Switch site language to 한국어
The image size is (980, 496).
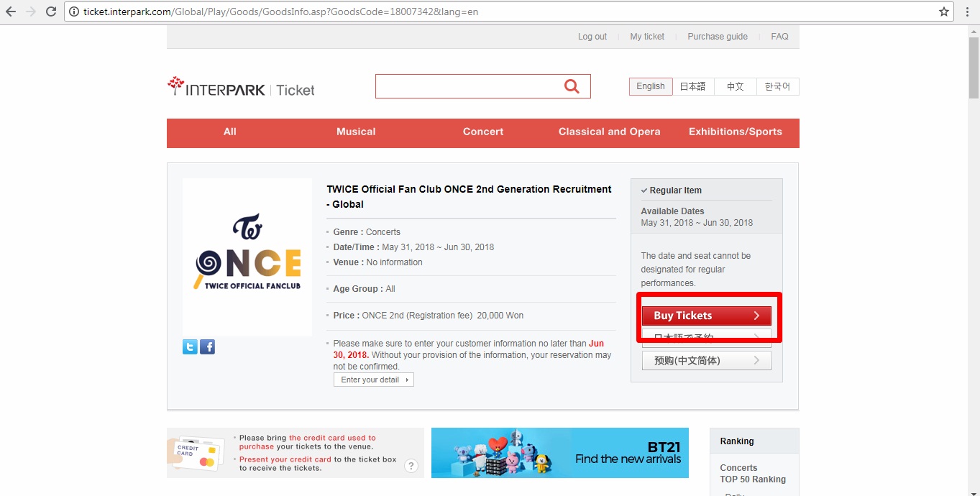(777, 86)
